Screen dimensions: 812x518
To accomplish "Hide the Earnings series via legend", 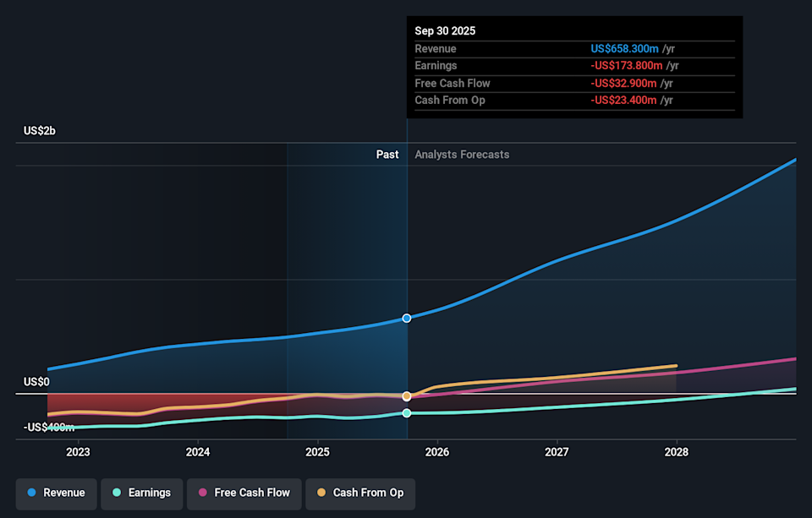I will (x=140, y=493).
